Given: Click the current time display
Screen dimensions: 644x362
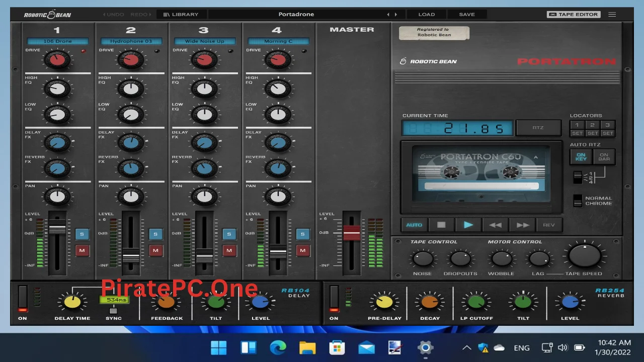Looking at the screenshot, I should tap(457, 128).
